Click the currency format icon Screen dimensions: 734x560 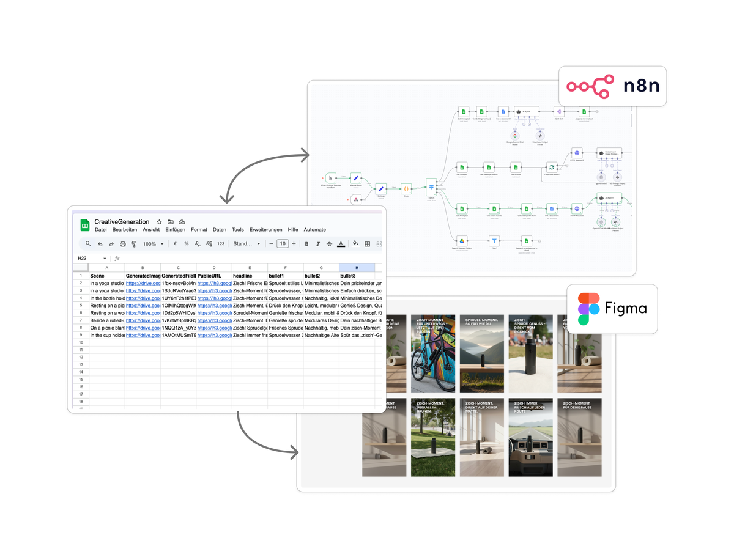point(175,243)
